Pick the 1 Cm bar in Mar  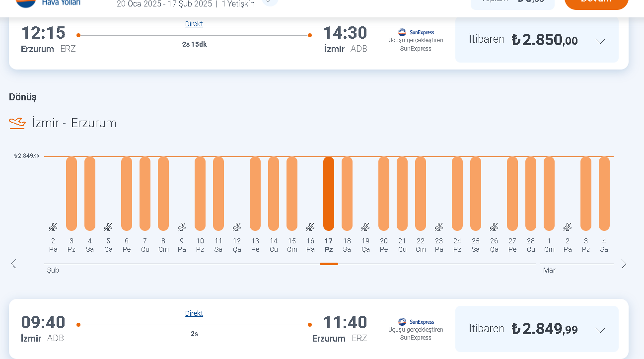point(549,194)
